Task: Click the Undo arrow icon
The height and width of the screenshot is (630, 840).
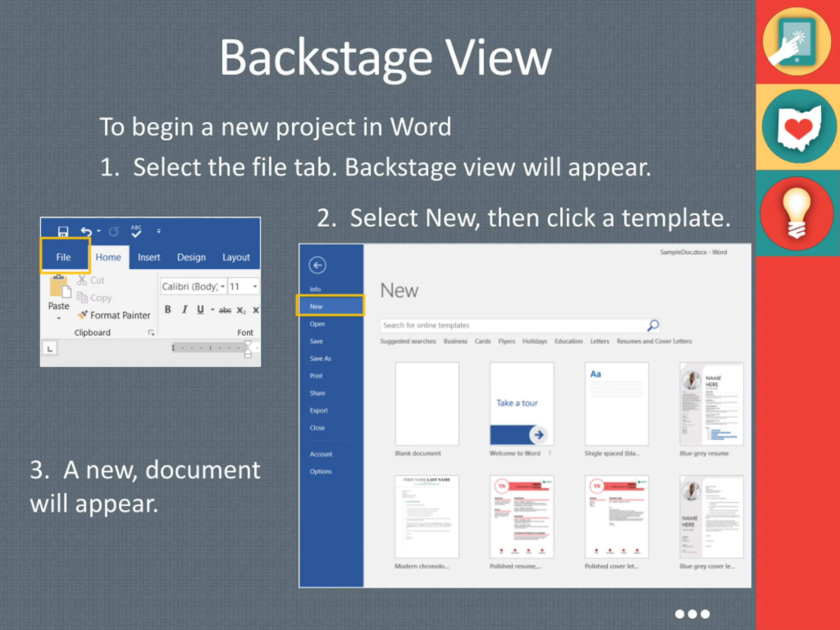Action: pos(86,231)
